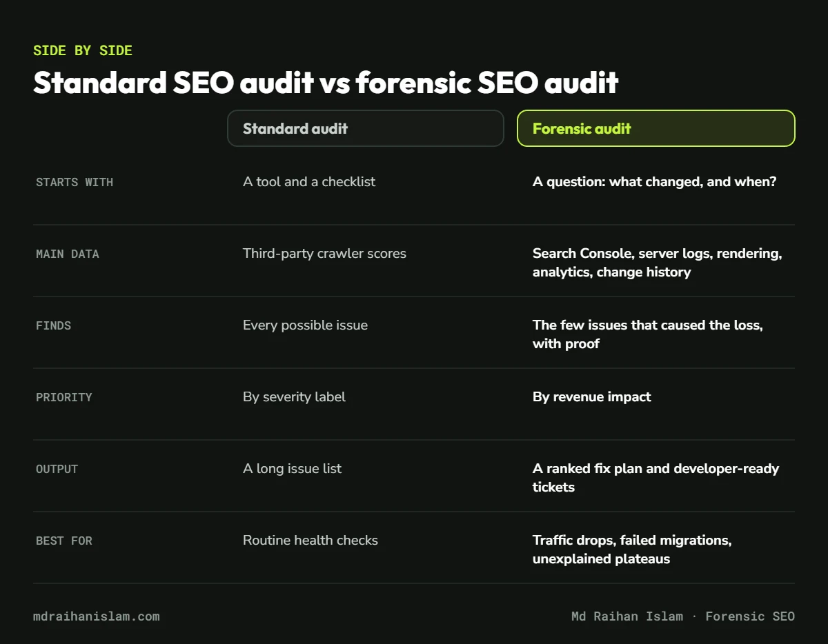Click the 'STARTS WITH' row label
This screenshot has height=644, width=828.
point(75,182)
